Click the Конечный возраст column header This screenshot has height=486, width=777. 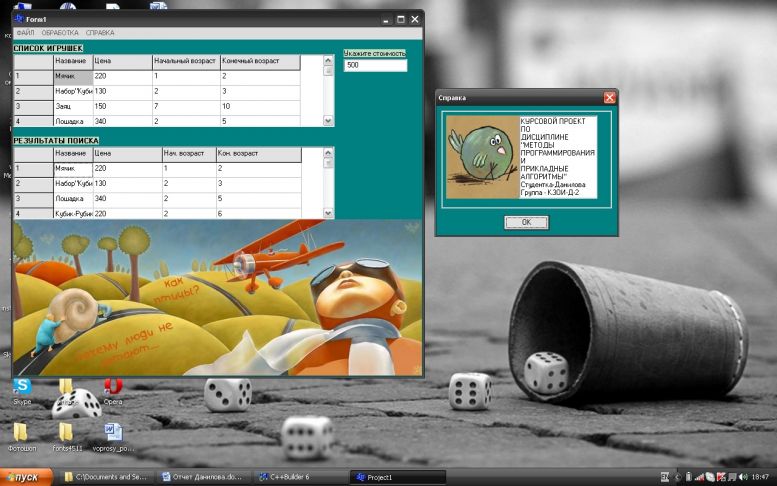click(x=260, y=61)
